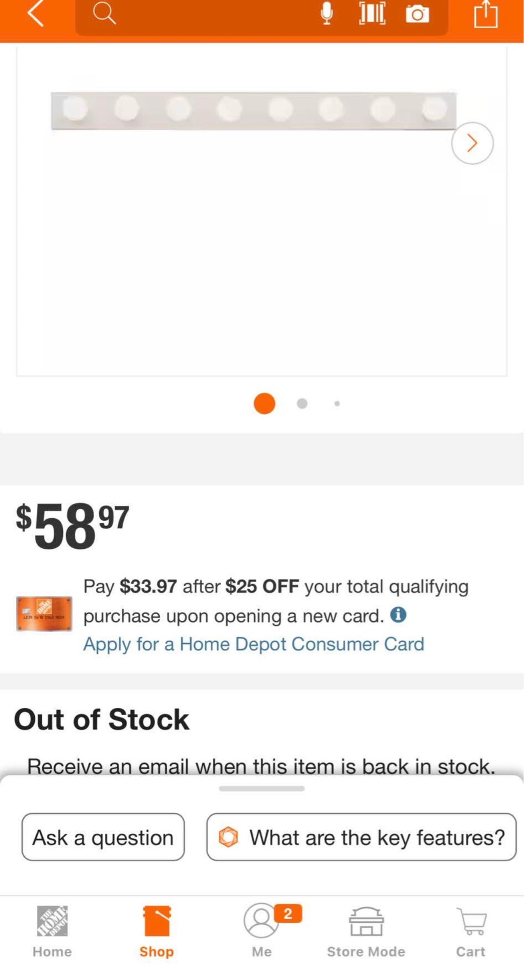
Task: Open the Me profile tab
Action: pyautogui.click(x=262, y=931)
